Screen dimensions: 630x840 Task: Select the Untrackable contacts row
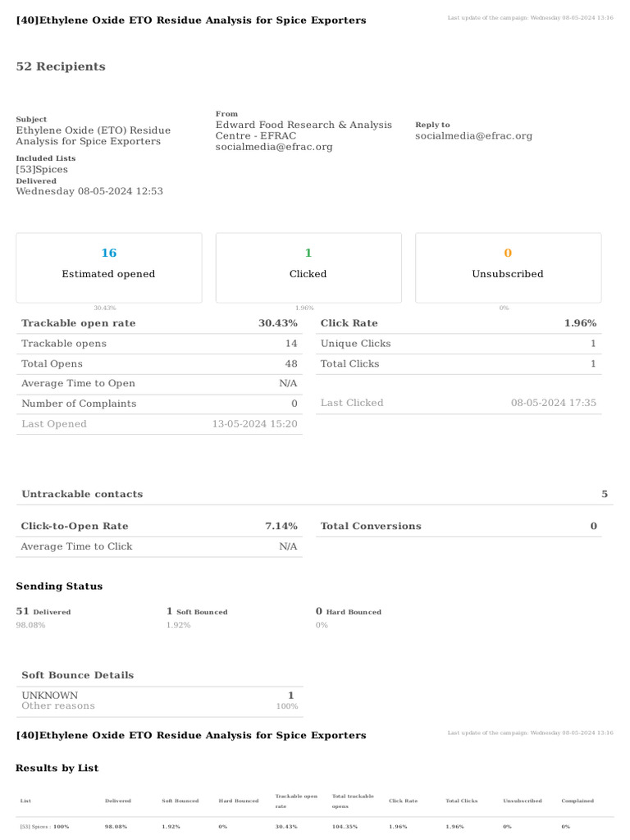pyautogui.click(x=314, y=494)
